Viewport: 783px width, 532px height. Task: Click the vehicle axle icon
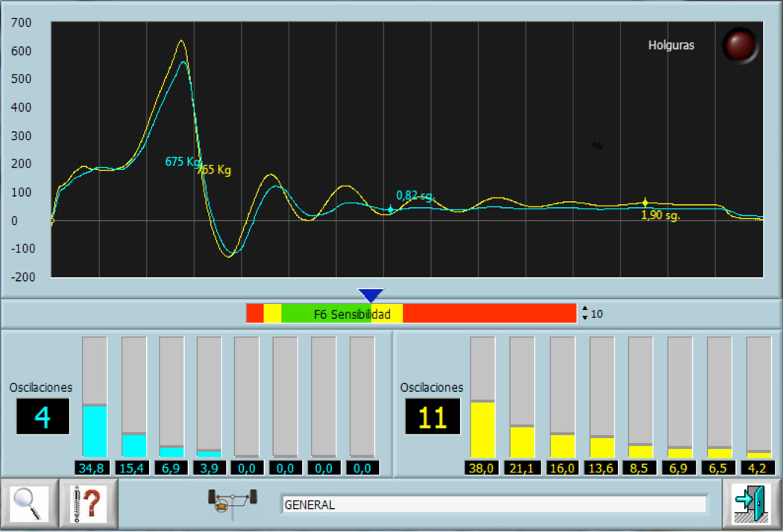click(233, 504)
